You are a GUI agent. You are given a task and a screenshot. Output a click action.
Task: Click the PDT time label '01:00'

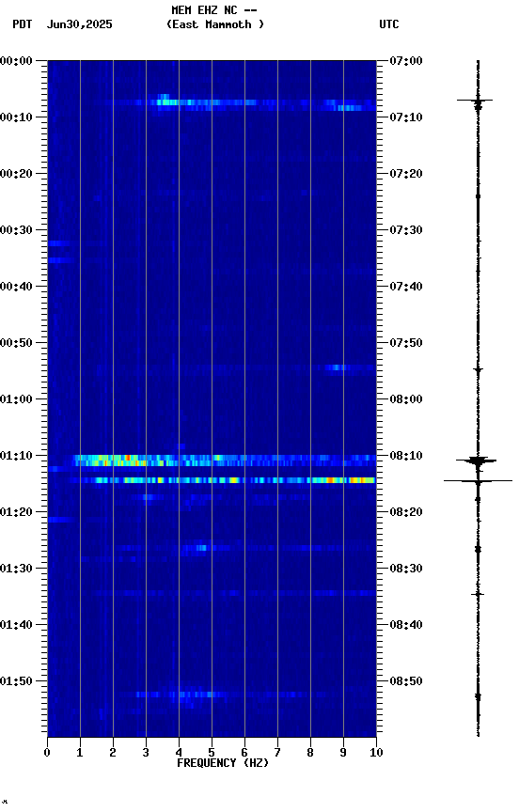point(16,399)
